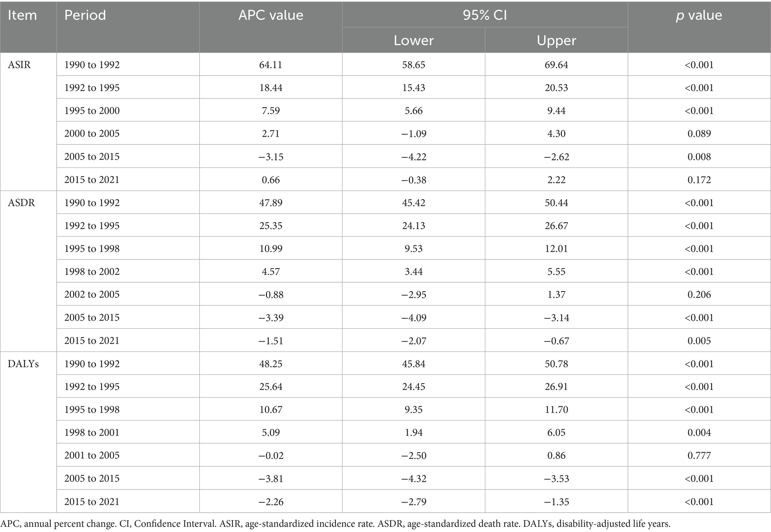Image resolution: width=771 pixels, height=532 pixels.
Task: Select the Lower sub-header cell
Action: (413, 40)
